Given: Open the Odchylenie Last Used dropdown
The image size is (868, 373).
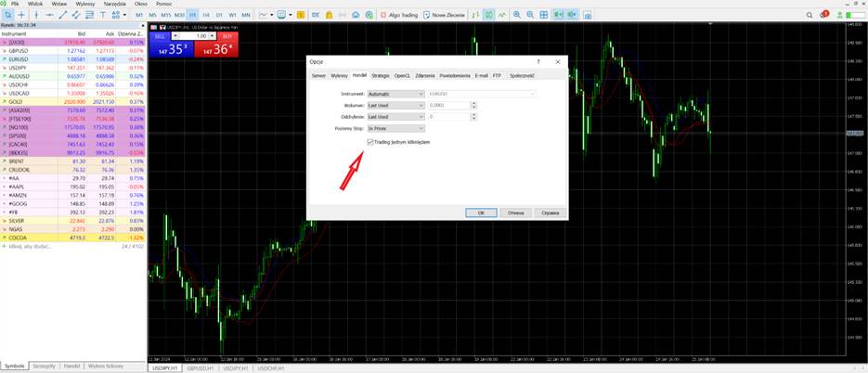Looking at the screenshot, I should pos(395,117).
